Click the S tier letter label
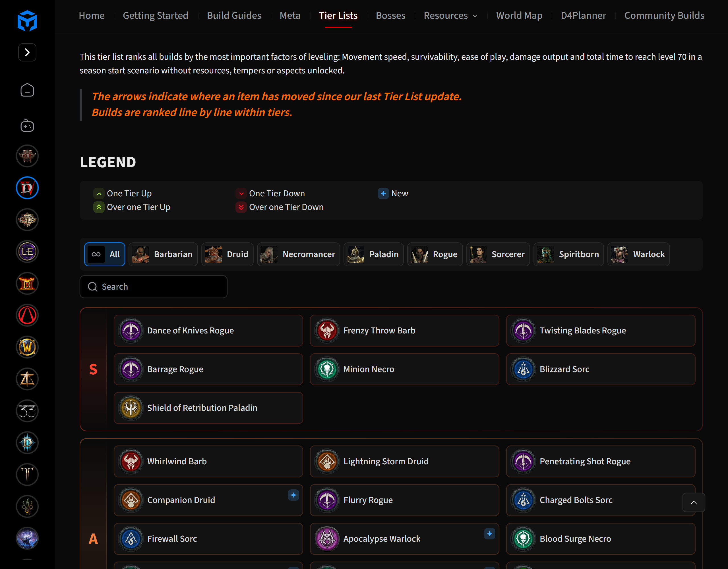This screenshot has height=569, width=728. 93,369
